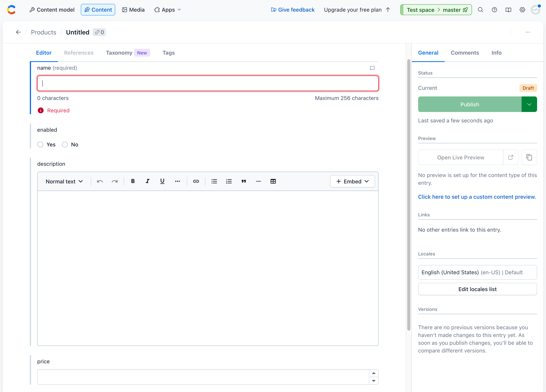Go to Products breadcrumb
The width and height of the screenshot is (546, 392).
pyautogui.click(x=44, y=32)
